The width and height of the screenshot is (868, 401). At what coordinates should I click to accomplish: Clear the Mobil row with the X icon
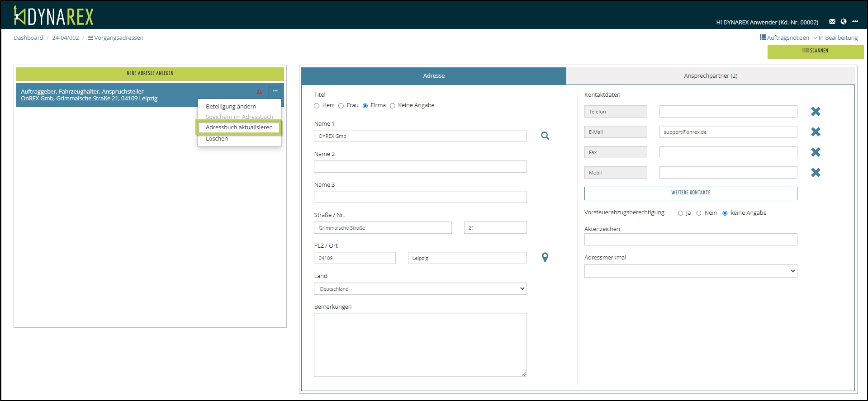tap(816, 173)
